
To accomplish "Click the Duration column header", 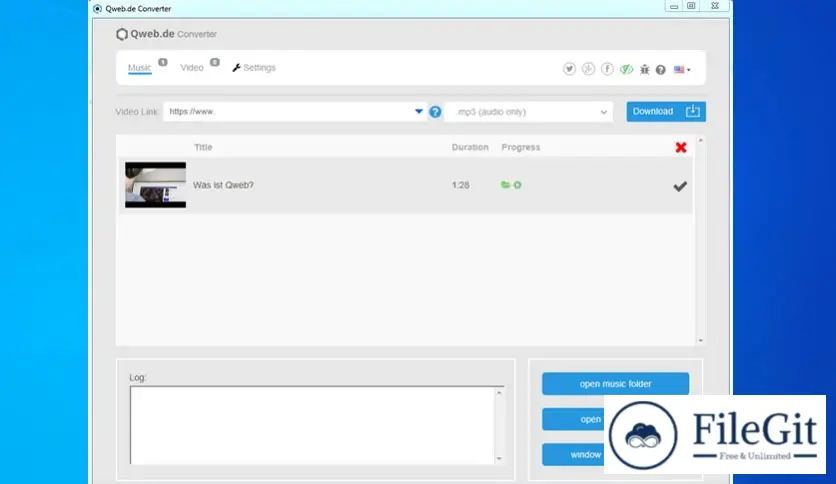I will [x=470, y=147].
